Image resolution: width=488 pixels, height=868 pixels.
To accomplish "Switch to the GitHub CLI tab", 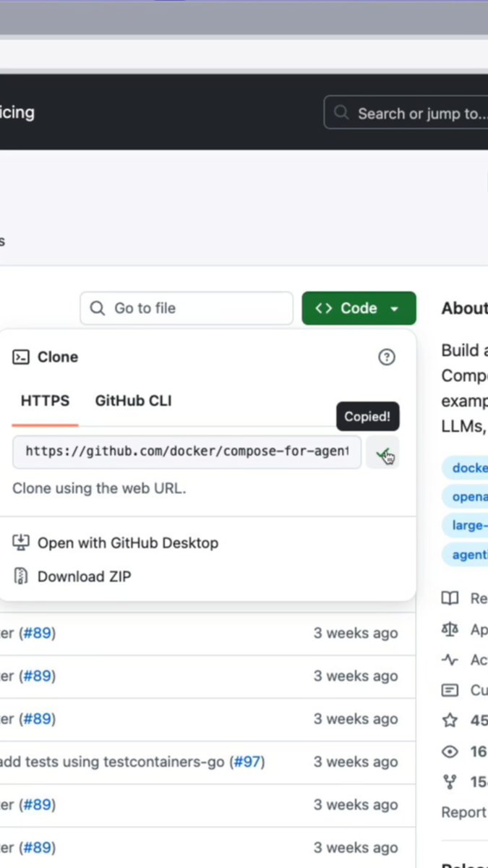I will pos(134,401).
